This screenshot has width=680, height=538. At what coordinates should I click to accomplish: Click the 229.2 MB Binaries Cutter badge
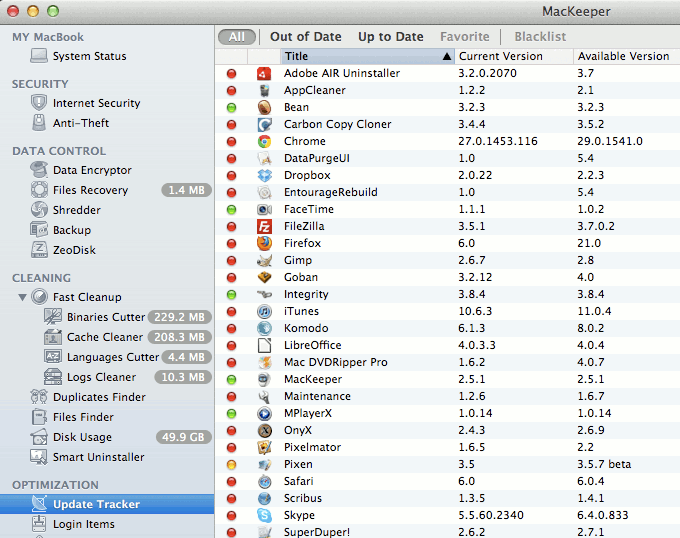coord(180,317)
